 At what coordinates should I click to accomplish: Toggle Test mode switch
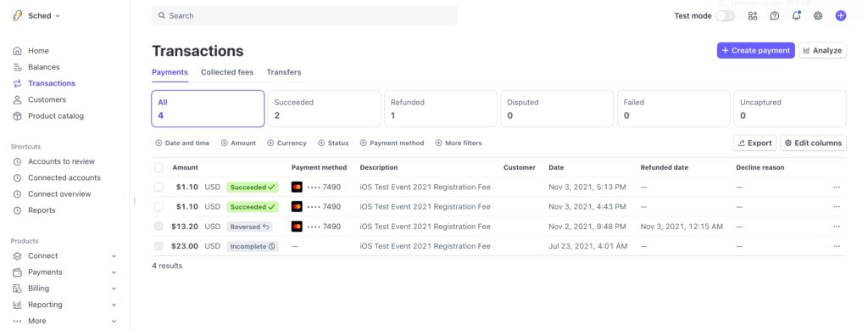[x=725, y=16]
